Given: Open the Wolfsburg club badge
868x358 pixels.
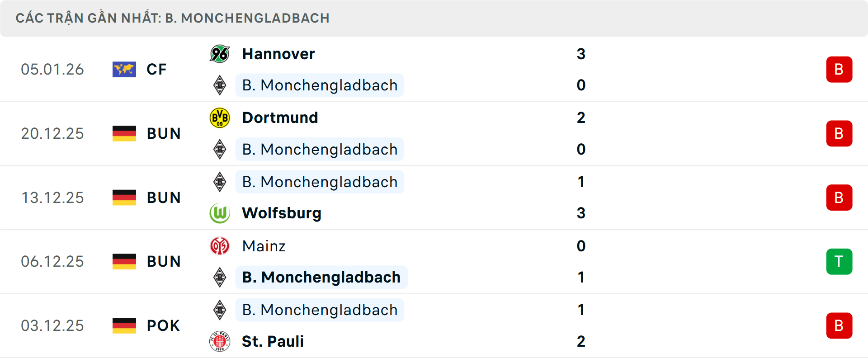Looking at the screenshot, I should [220, 213].
